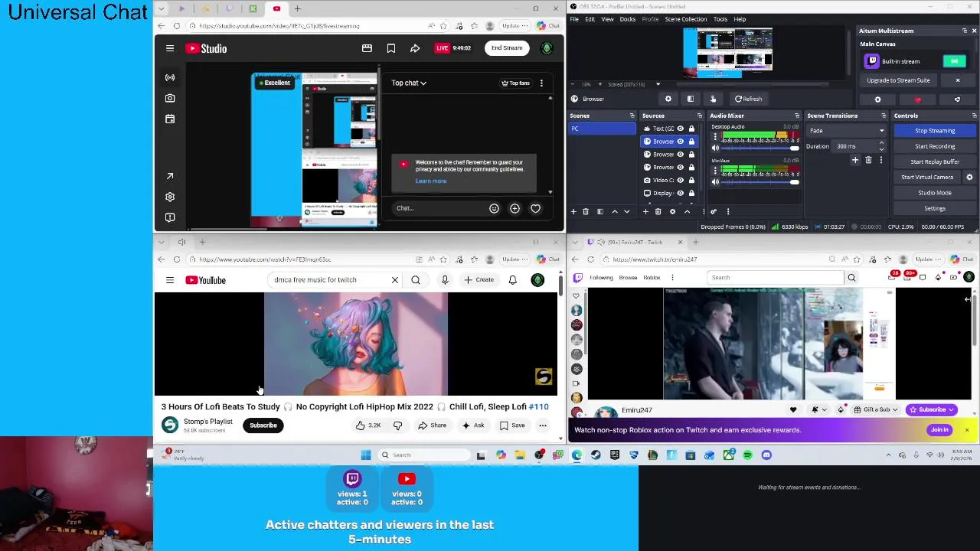Open the OBS Scene Collection menu
The image size is (980, 551).
(x=685, y=19)
